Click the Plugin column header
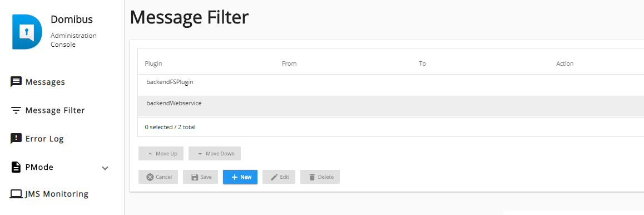Screen dimensions: 644x215 point(153,63)
